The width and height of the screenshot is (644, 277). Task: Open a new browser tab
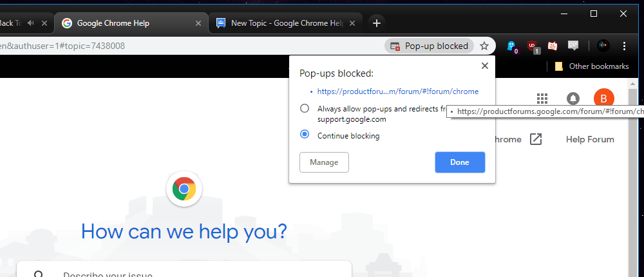376,23
